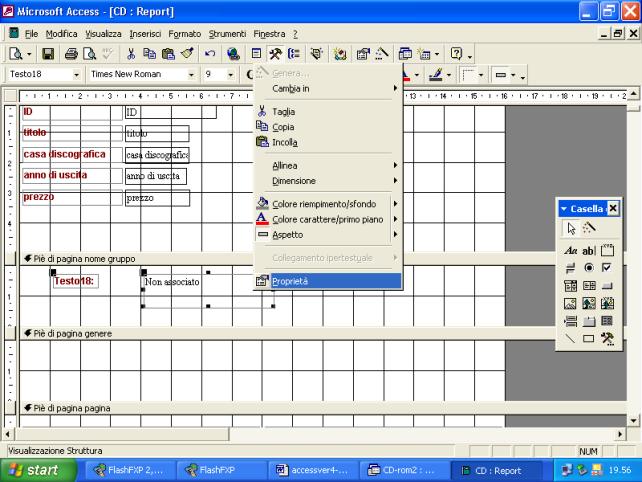Click the Undo arrow icon
Viewport: 642px width, 482px height.
point(210,53)
